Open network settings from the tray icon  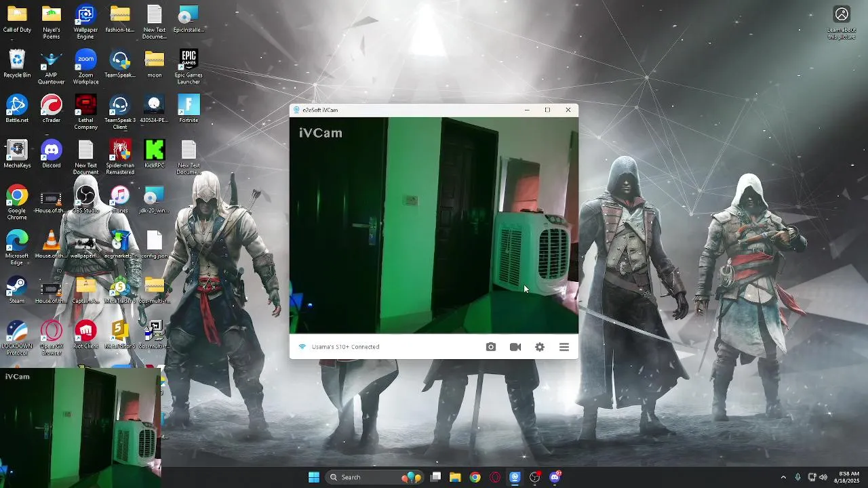click(x=812, y=477)
